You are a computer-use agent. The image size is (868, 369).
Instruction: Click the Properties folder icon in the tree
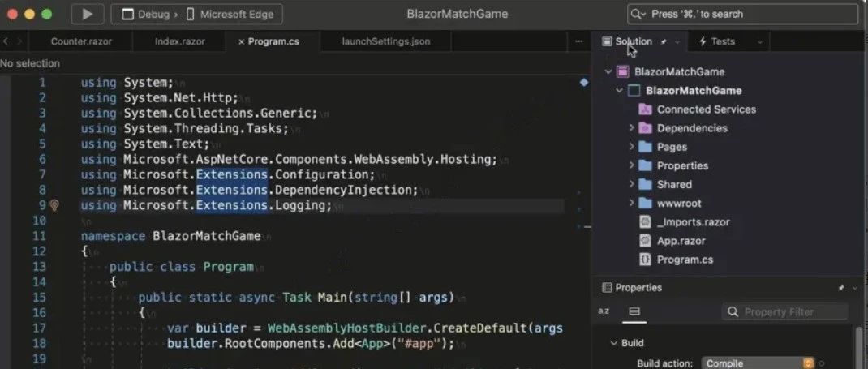tap(645, 165)
